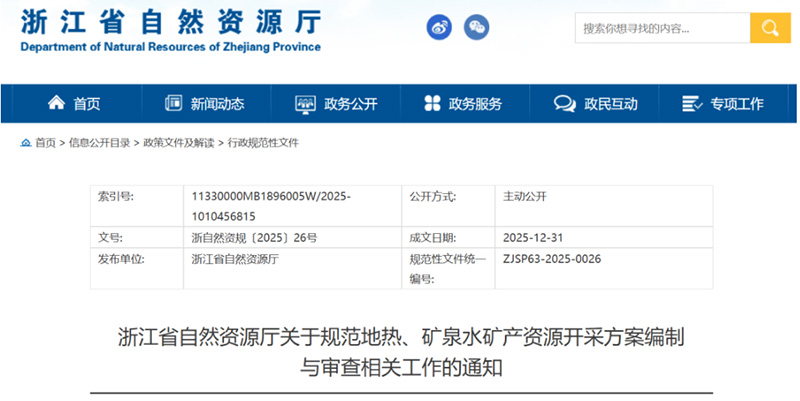
Task: Click the newspaper icon beside 新闻动态
Action: coord(174,103)
